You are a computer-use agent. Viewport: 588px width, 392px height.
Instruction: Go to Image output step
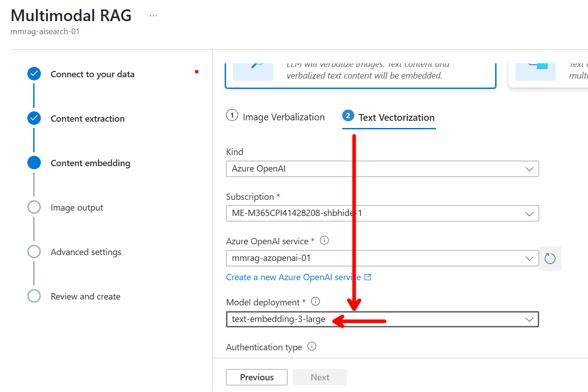(77, 207)
